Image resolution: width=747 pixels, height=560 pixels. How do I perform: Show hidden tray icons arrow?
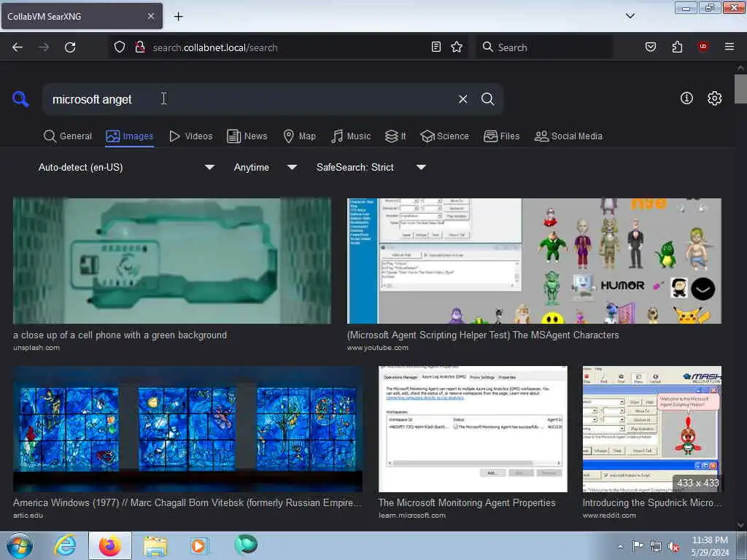(x=620, y=547)
